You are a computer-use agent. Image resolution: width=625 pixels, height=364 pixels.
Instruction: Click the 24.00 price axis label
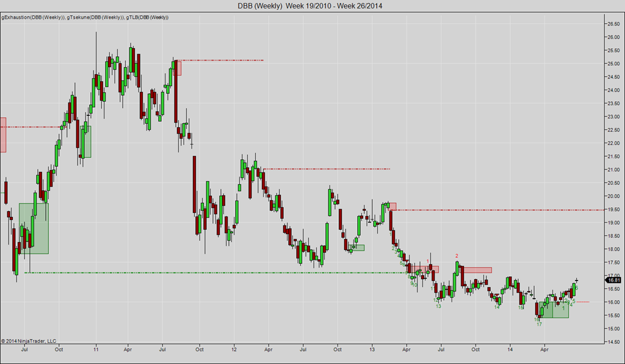point(613,90)
